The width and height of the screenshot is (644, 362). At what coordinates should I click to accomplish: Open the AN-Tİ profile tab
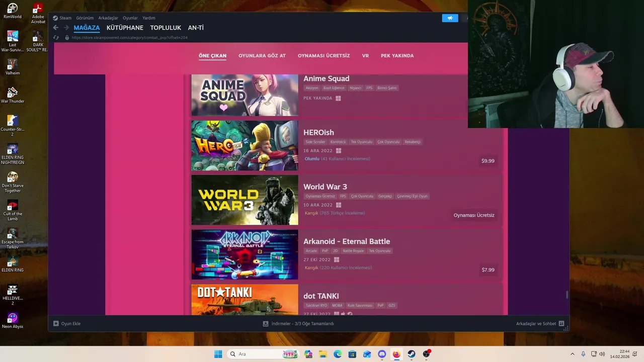pos(196,28)
